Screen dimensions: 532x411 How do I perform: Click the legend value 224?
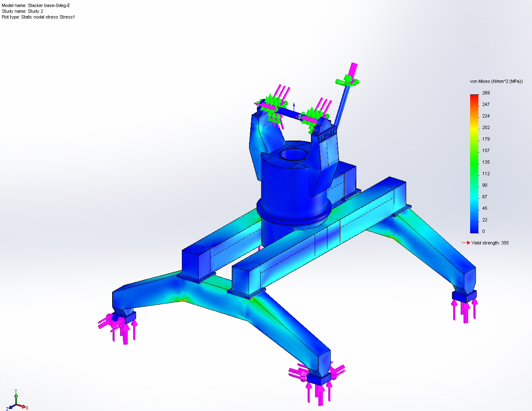click(486, 116)
